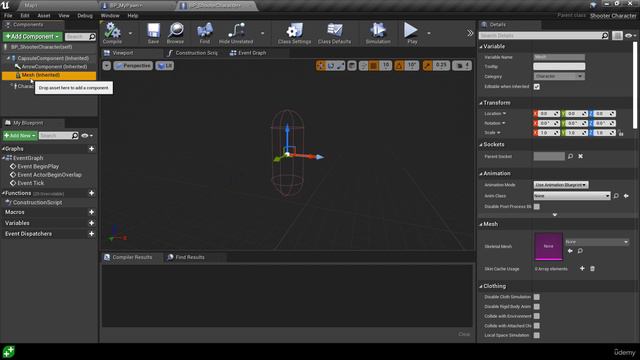Open the Debug menu

tap(85, 16)
